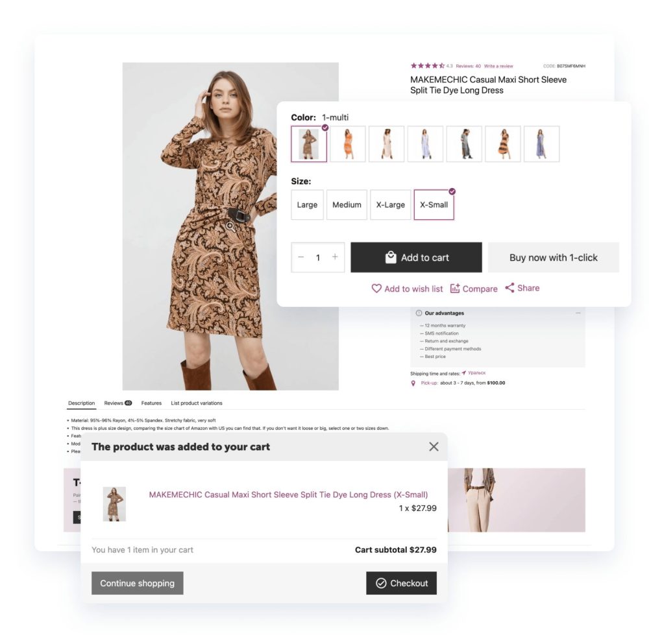Increase quantity with the plus icon
This screenshot has width=649, height=644.
(335, 257)
